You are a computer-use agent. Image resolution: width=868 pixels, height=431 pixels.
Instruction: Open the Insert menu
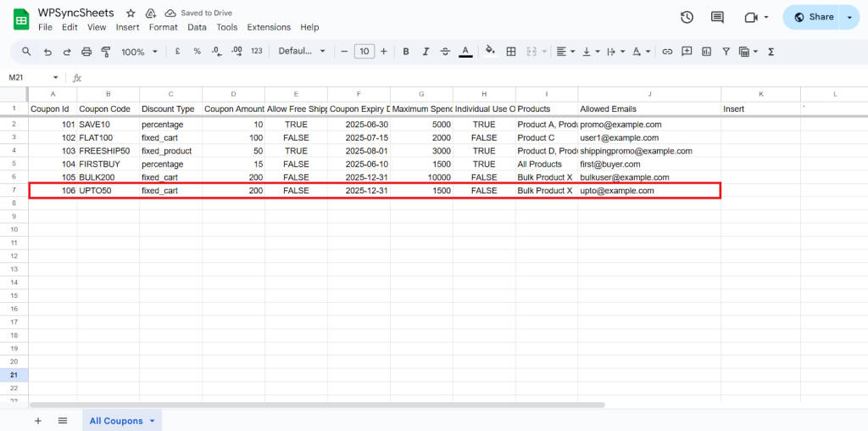128,27
